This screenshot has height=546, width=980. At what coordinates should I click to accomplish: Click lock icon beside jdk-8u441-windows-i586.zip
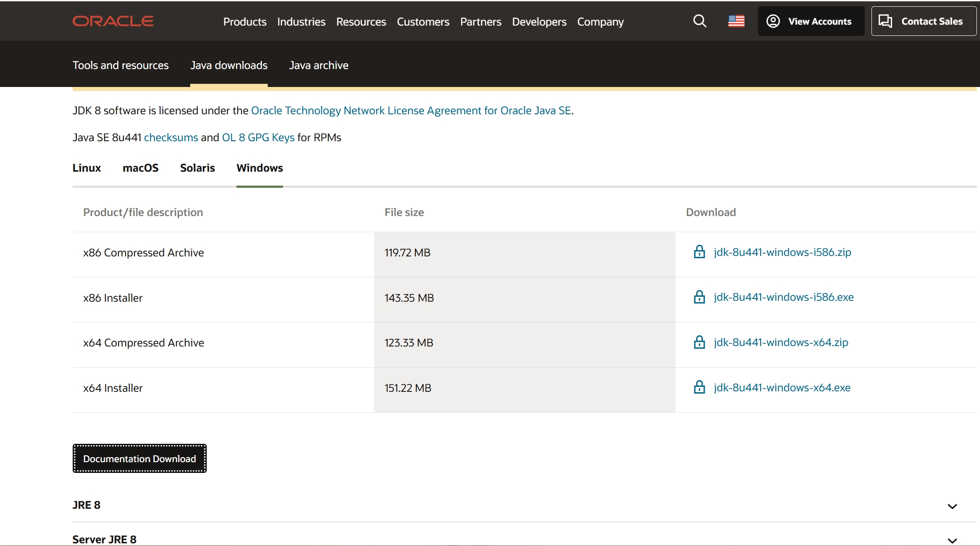coord(699,252)
